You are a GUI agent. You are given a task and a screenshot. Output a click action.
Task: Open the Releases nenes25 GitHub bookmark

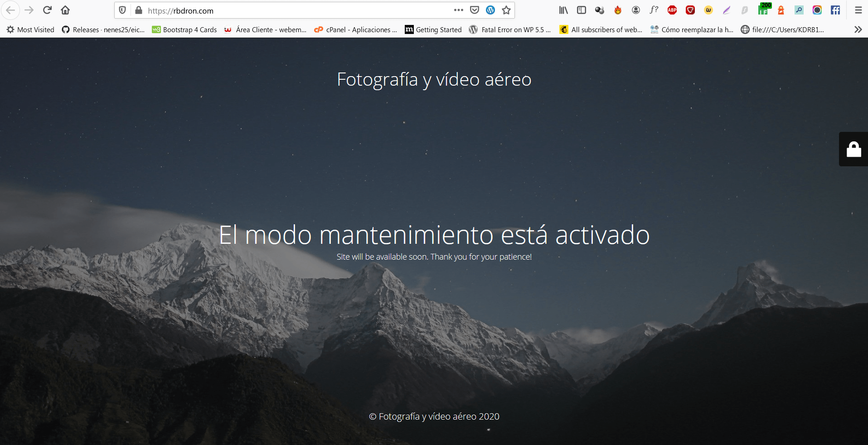[103, 29]
